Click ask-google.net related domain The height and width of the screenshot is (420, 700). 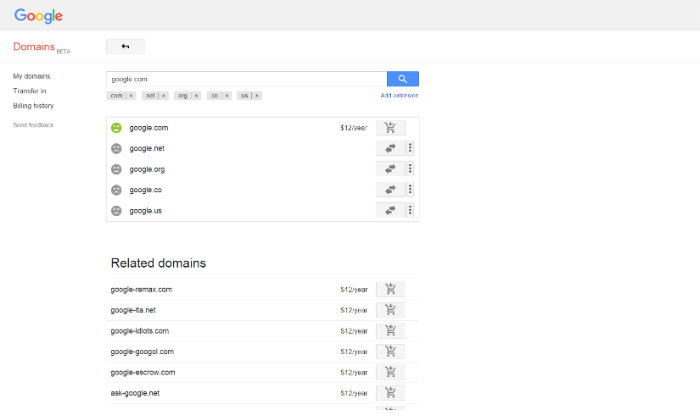click(135, 393)
